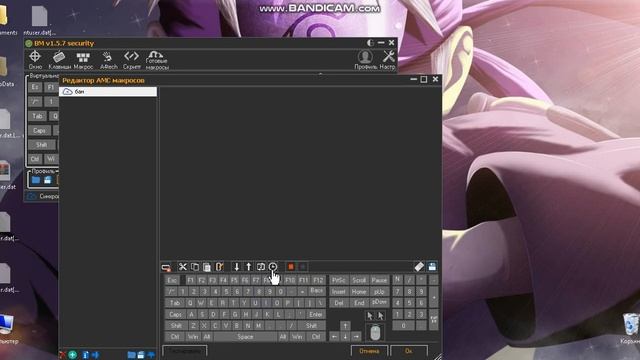This screenshot has width=640, height=360.
Task: Click the right arrow key on editor keyboard
Action: pyautogui.click(x=356, y=337)
